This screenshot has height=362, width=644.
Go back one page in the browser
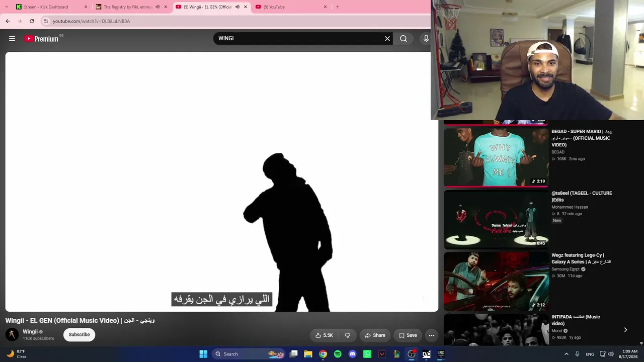point(8,21)
